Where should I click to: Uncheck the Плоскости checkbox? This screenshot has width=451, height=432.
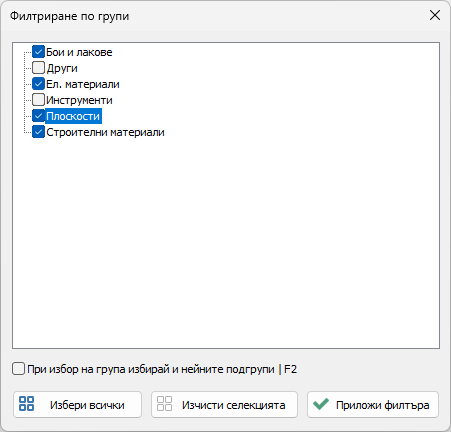pyautogui.click(x=38, y=116)
